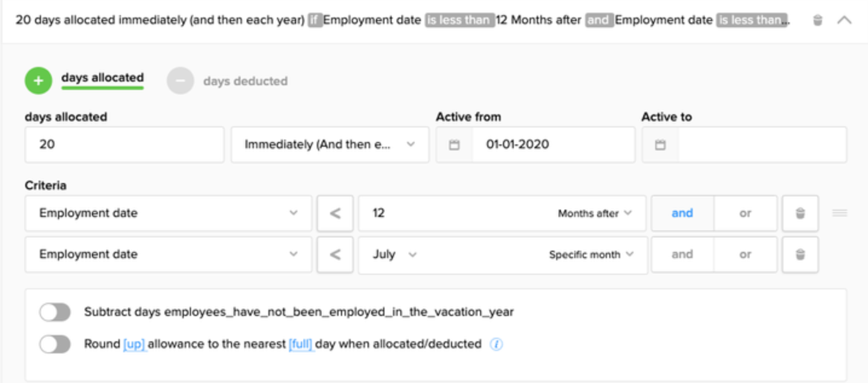Delete the 12 Months after criteria row

800,213
